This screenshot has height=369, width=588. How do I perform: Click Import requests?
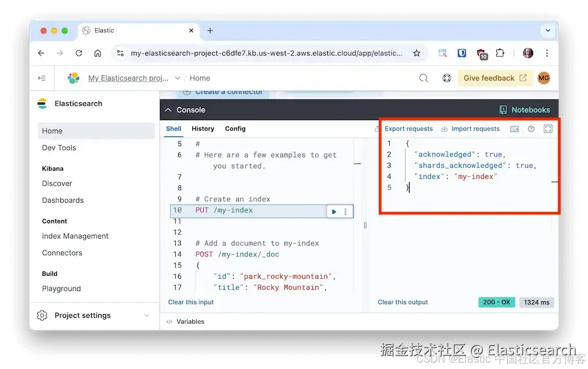pos(475,129)
